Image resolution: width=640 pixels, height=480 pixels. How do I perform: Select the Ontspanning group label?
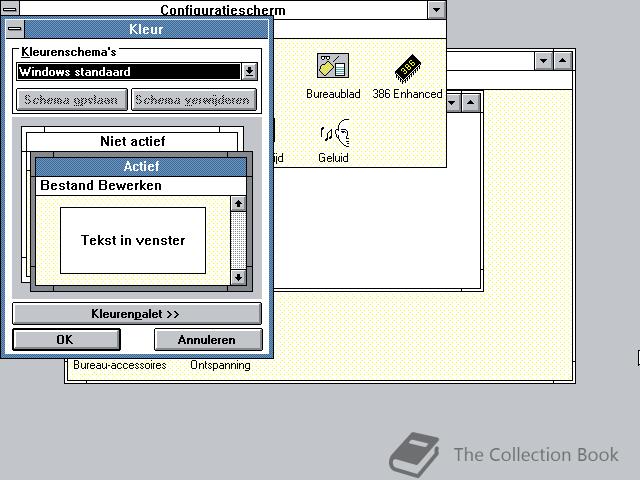pyautogui.click(x=220, y=365)
